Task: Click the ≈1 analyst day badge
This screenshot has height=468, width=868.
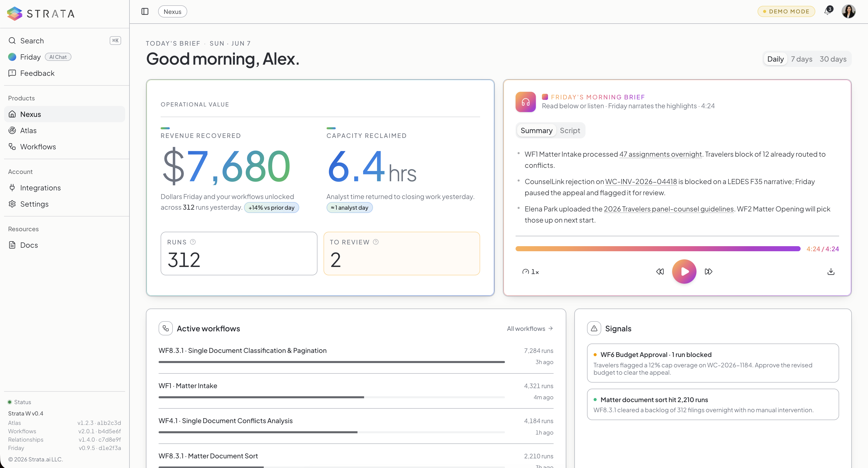Action: tap(349, 207)
